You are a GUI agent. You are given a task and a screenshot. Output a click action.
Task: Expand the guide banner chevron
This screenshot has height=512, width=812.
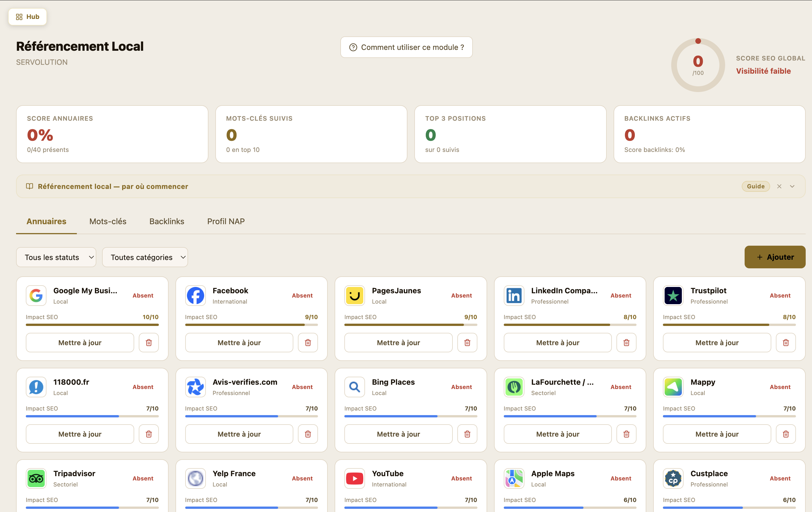pyautogui.click(x=792, y=186)
